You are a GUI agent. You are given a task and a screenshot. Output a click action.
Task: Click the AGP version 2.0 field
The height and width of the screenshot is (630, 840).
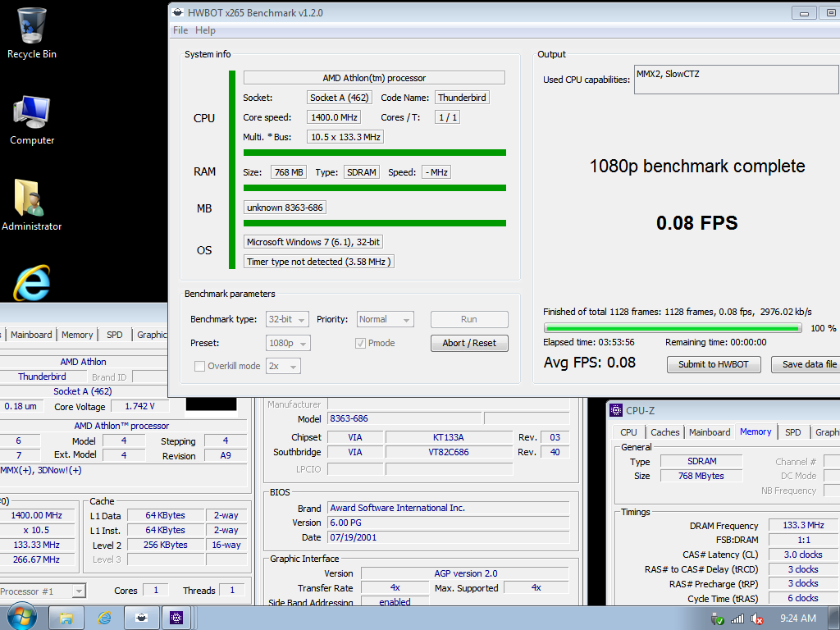465,573
